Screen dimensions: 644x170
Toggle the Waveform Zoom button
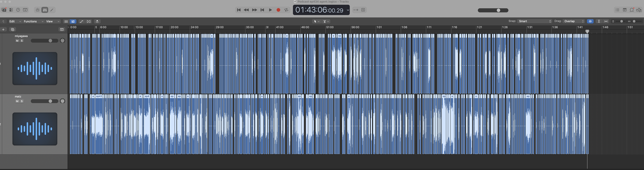[x=590, y=21]
